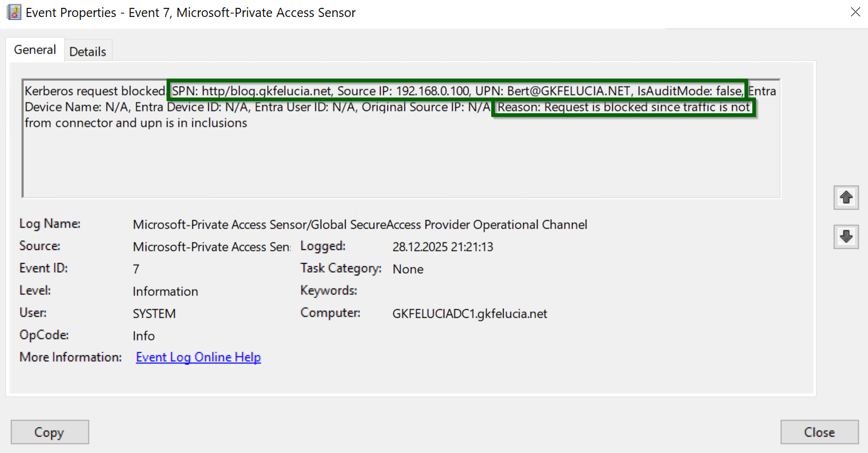Click the Logged date and time value

tap(443, 247)
